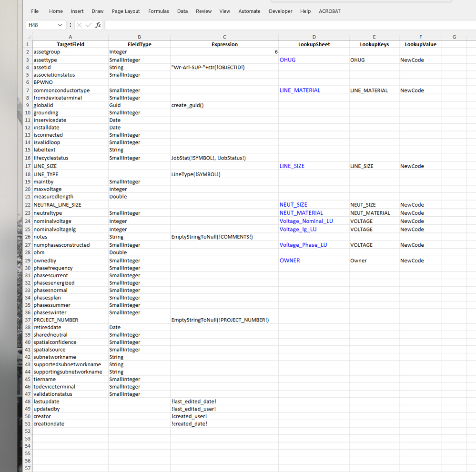Select column F header
Image resolution: width=476 pixels, height=472 pixels.
click(x=420, y=37)
